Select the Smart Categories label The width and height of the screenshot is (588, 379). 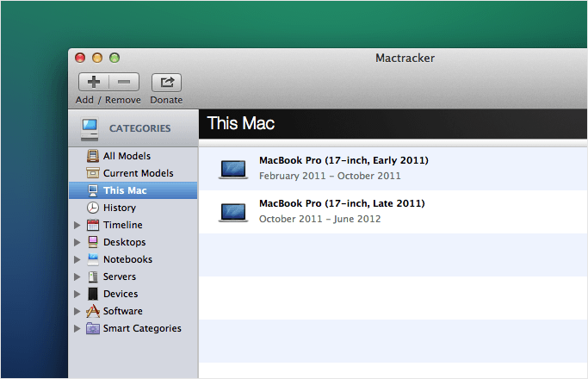(x=142, y=328)
